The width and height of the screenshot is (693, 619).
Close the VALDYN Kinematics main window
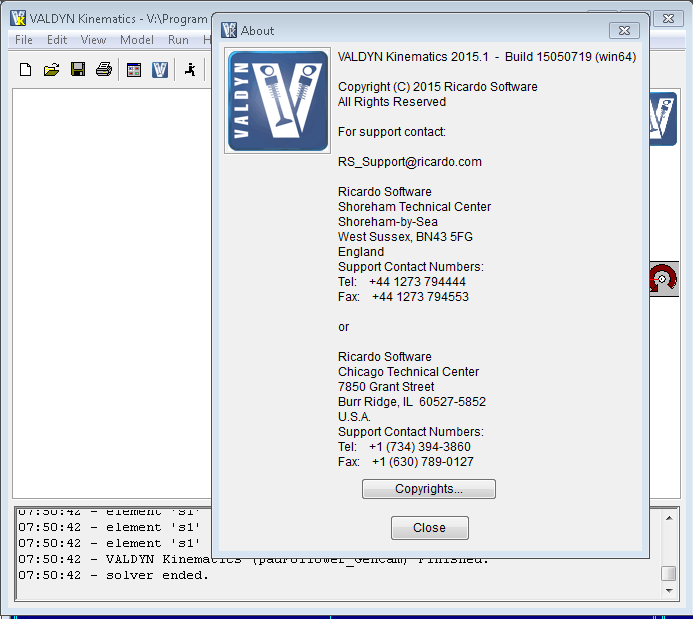coord(668,19)
